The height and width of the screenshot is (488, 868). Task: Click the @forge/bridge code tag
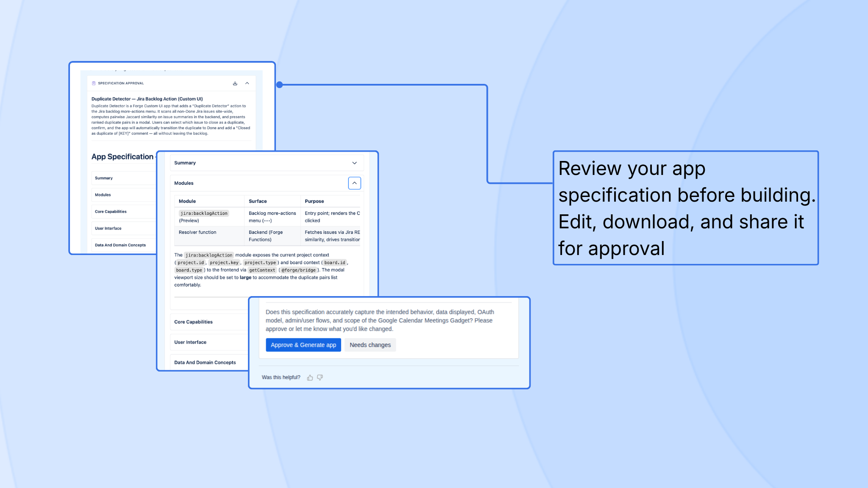click(x=298, y=270)
